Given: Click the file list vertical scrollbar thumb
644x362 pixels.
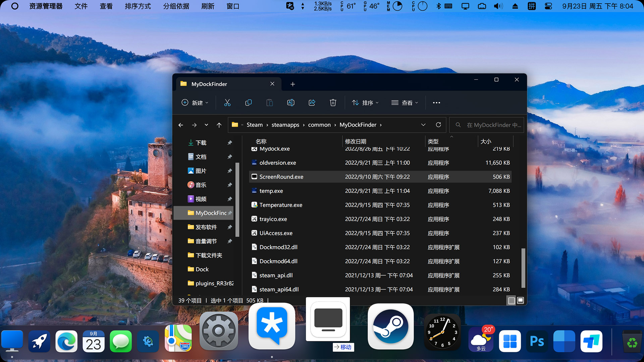Looking at the screenshot, I should point(523,268).
